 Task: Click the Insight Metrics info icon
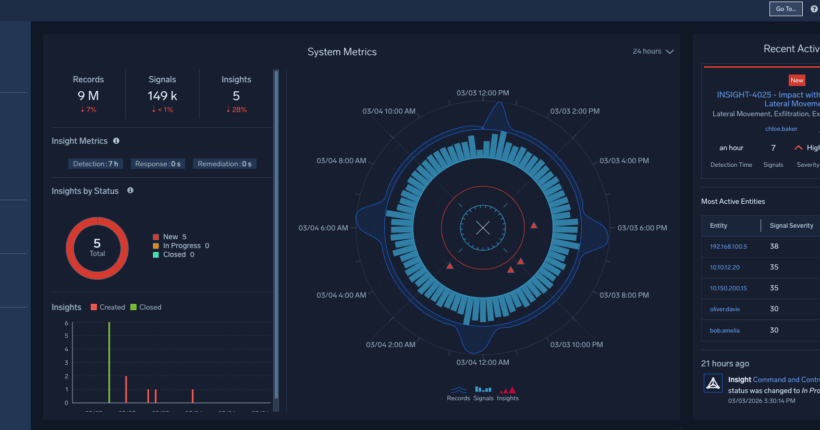pos(116,141)
